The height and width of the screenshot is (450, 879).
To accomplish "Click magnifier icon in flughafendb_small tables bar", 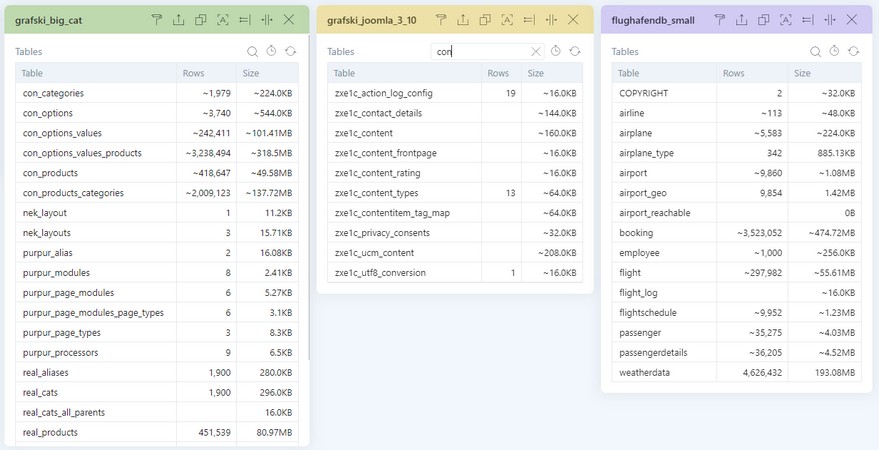I will tap(816, 51).
